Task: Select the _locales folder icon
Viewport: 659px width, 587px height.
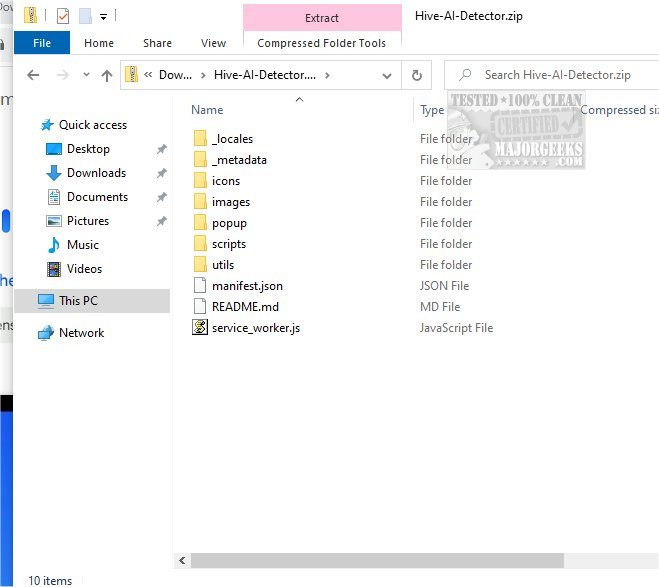Action: coord(200,138)
